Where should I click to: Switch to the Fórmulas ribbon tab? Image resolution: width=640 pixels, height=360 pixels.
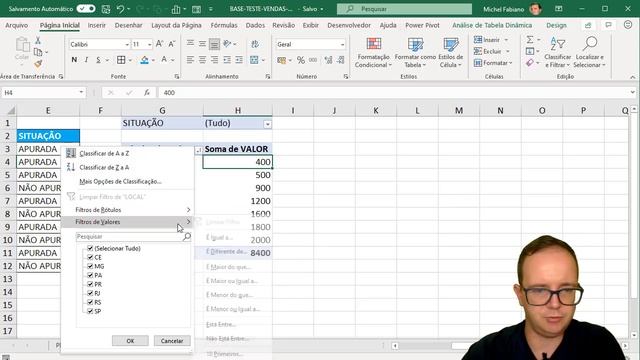[224, 25]
